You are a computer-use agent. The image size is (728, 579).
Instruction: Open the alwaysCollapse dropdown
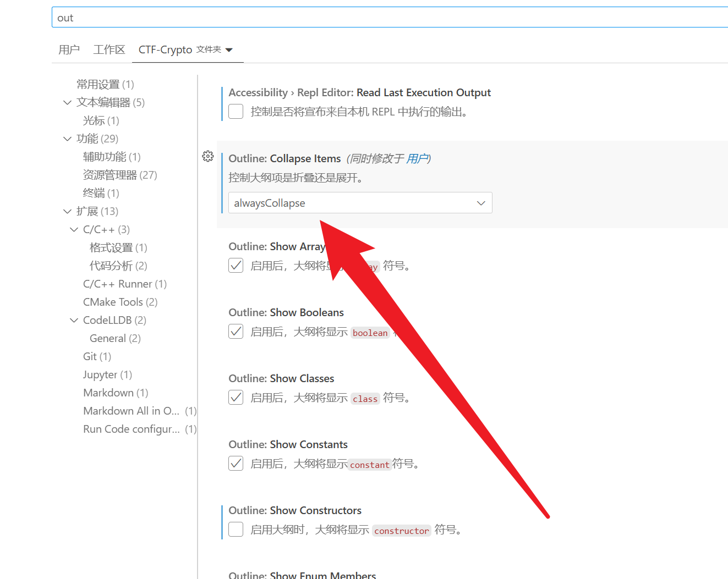(x=360, y=203)
